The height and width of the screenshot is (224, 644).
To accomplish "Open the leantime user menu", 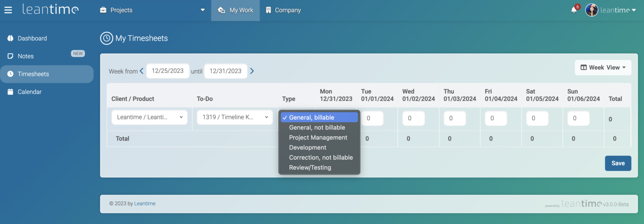I will [618, 10].
